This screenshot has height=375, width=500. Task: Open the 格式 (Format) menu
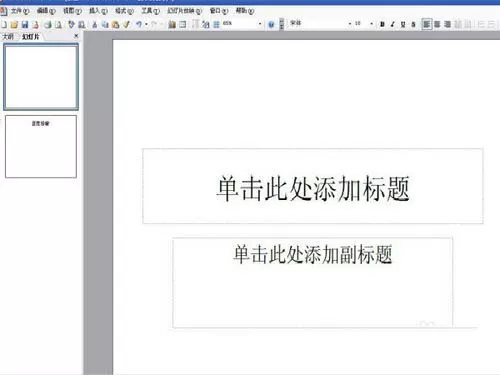pos(124,11)
